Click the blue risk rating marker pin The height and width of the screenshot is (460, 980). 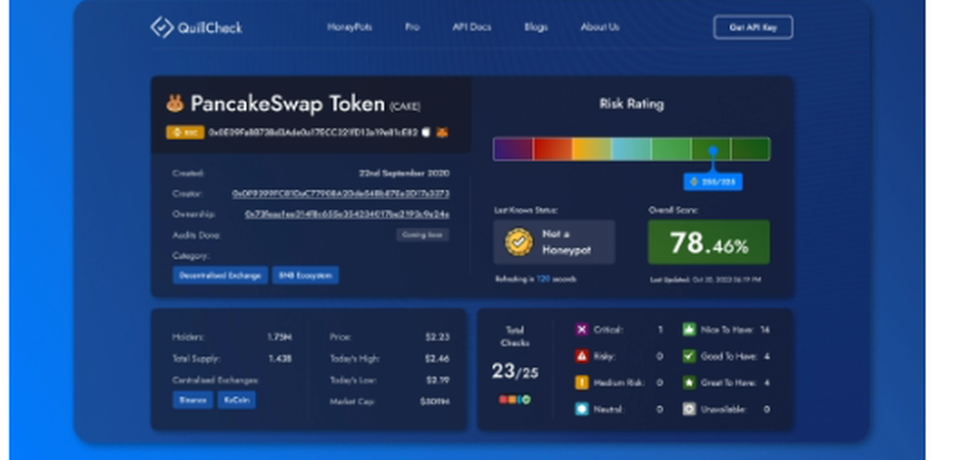point(713,151)
